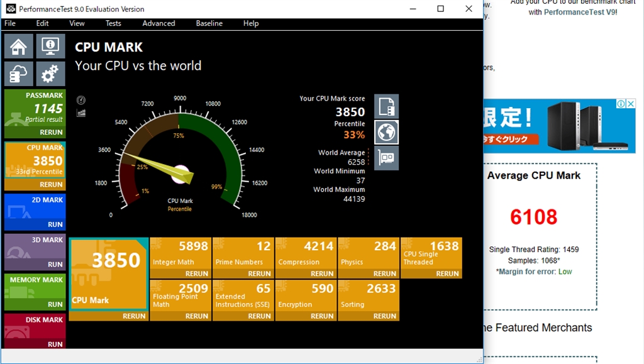The height and width of the screenshot is (364, 644).
Task: Open the Advanced menu
Action: click(x=158, y=23)
